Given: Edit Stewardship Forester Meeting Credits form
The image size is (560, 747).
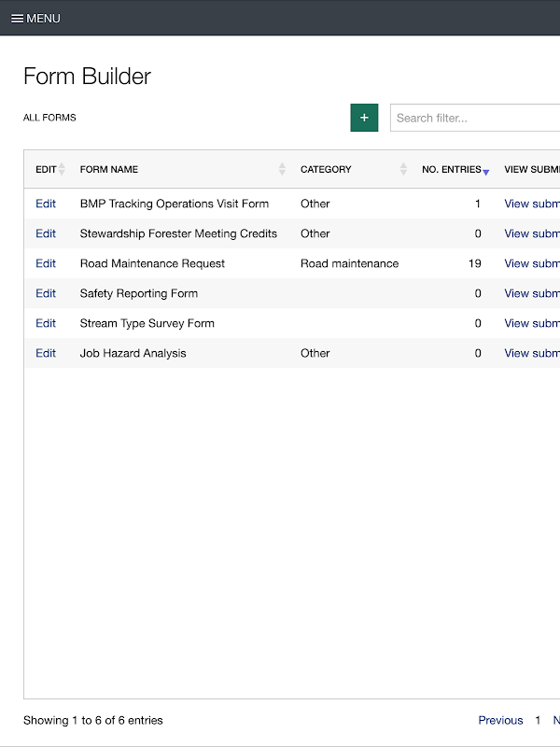Looking at the screenshot, I should pyautogui.click(x=46, y=233).
